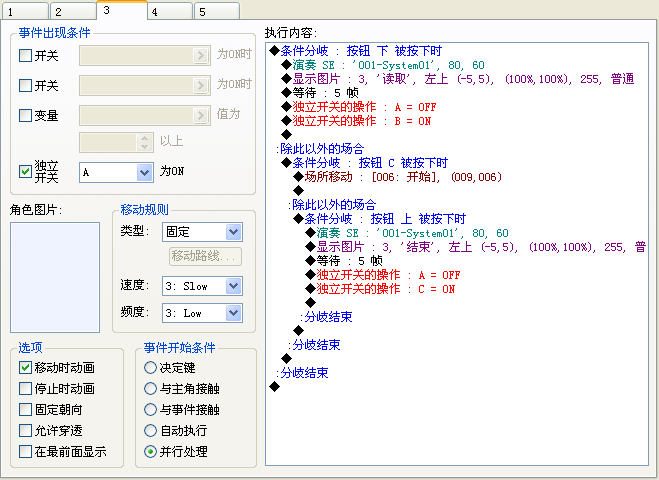Select the 并行处理 trigger radio button
The height and width of the screenshot is (480, 659).
pos(150,451)
